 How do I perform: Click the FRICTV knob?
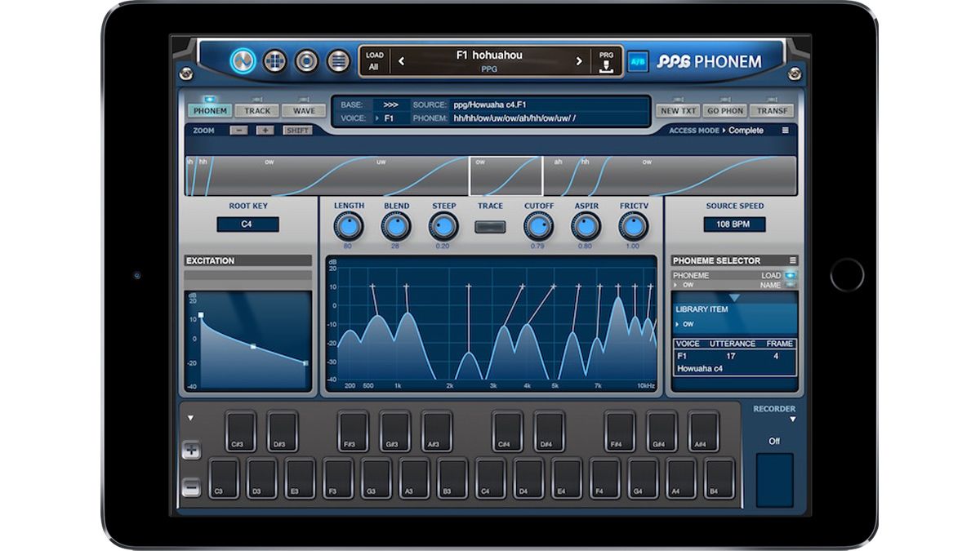coord(633,226)
